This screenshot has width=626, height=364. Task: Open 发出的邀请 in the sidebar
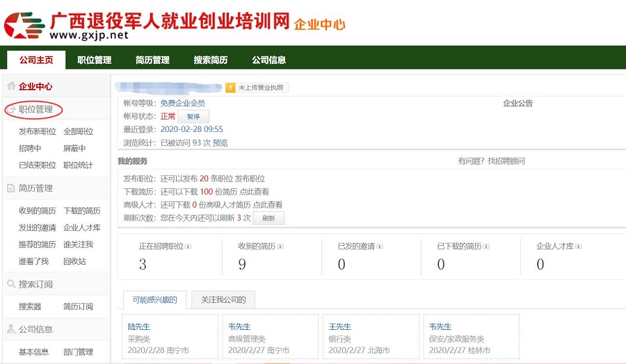click(x=38, y=228)
